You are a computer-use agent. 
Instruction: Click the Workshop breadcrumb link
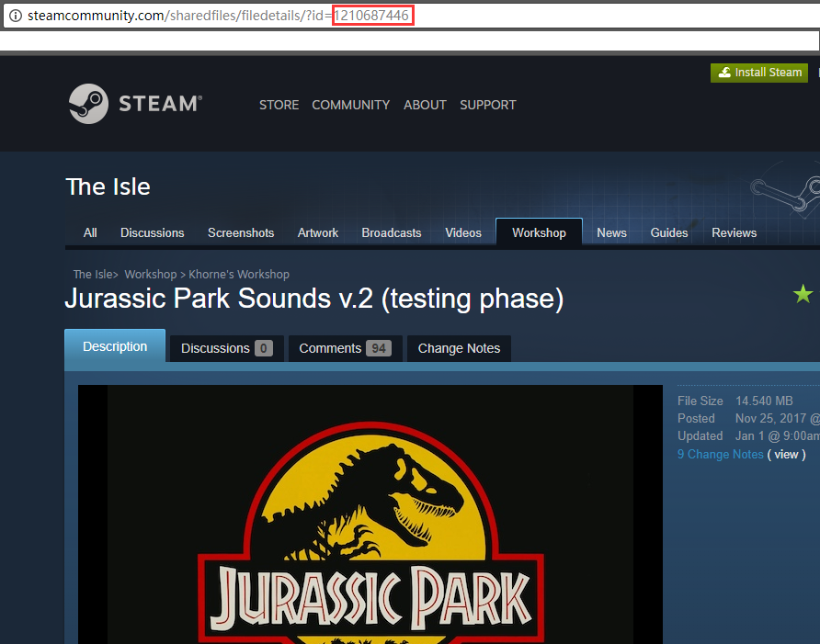tap(151, 275)
